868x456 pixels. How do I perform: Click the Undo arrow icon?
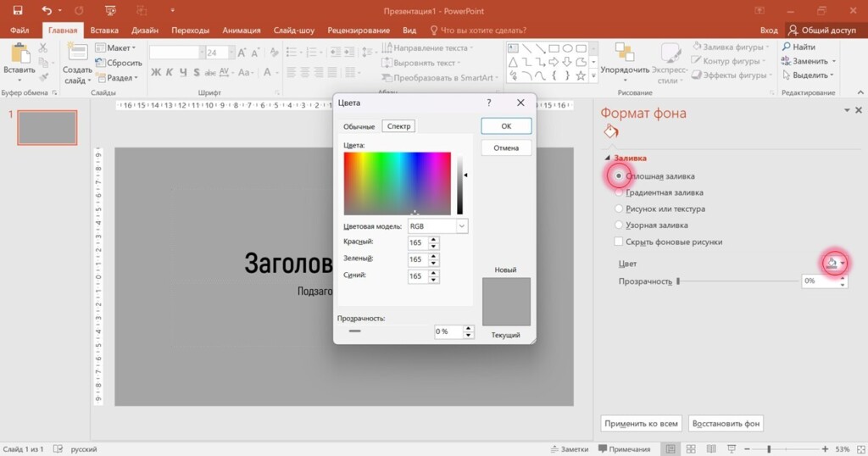click(47, 10)
